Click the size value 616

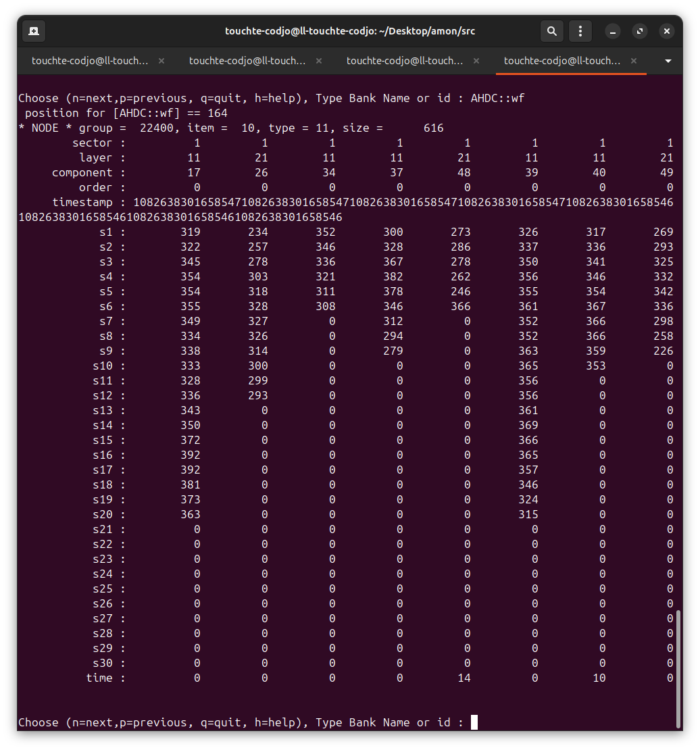pos(434,128)
